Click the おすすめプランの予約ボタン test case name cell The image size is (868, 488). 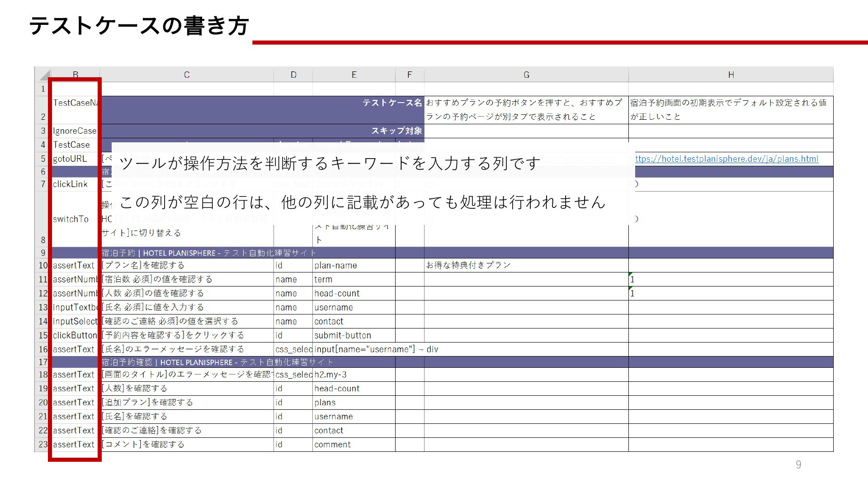(526, 110)
